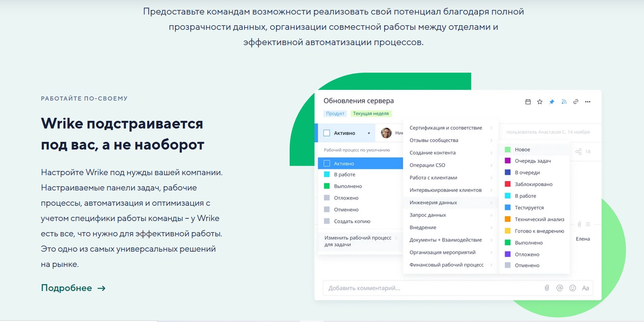Open the Активно status dropdown arrow
Screen dimensions: 644x322
[x=369, y=133]
